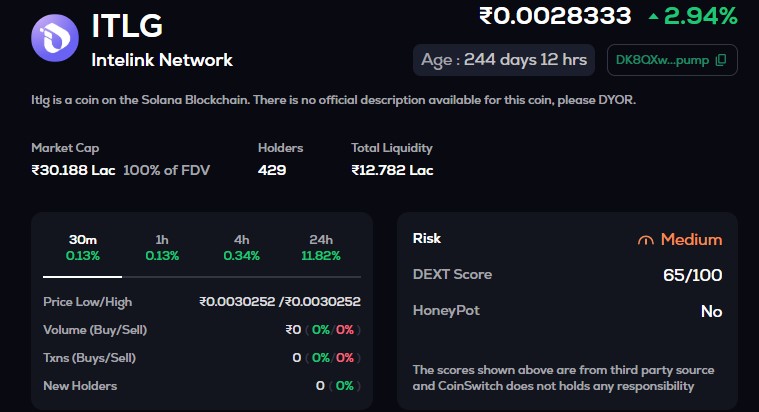Click the HoneyPot No value
Viewport: 759px width, 412px height.
(x=711, y=311)
